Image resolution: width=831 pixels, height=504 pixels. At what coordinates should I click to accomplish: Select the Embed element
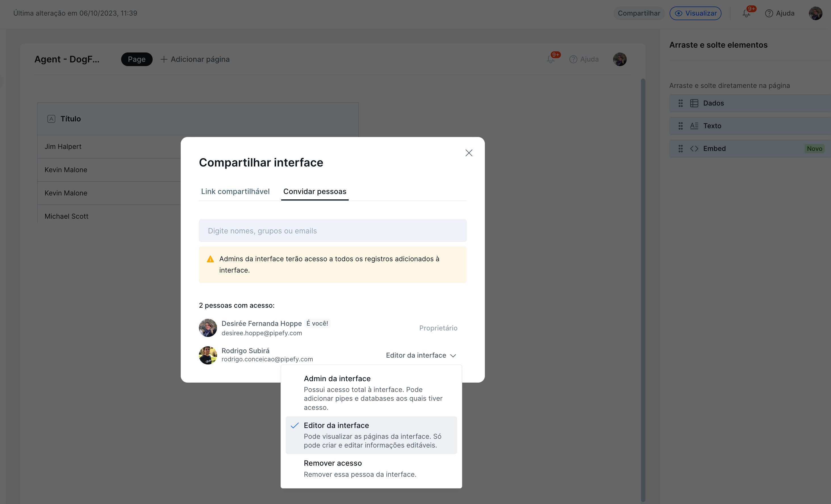pyautogui.click(x=750, y=148)
